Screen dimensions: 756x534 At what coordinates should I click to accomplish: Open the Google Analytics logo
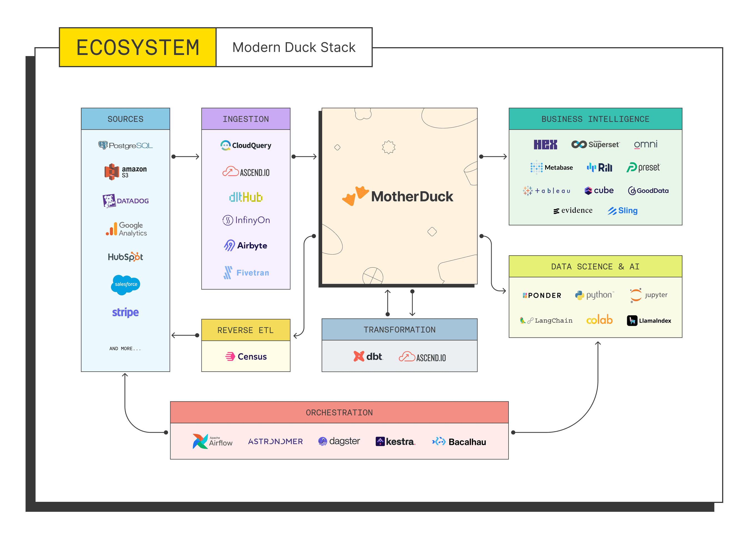coord(126,229)
